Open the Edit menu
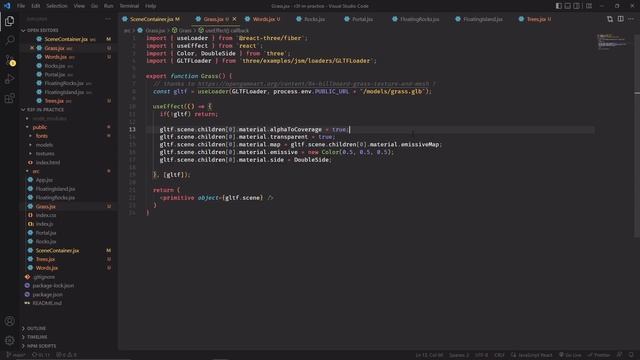The image size is (640, 360). coord(36,6)
